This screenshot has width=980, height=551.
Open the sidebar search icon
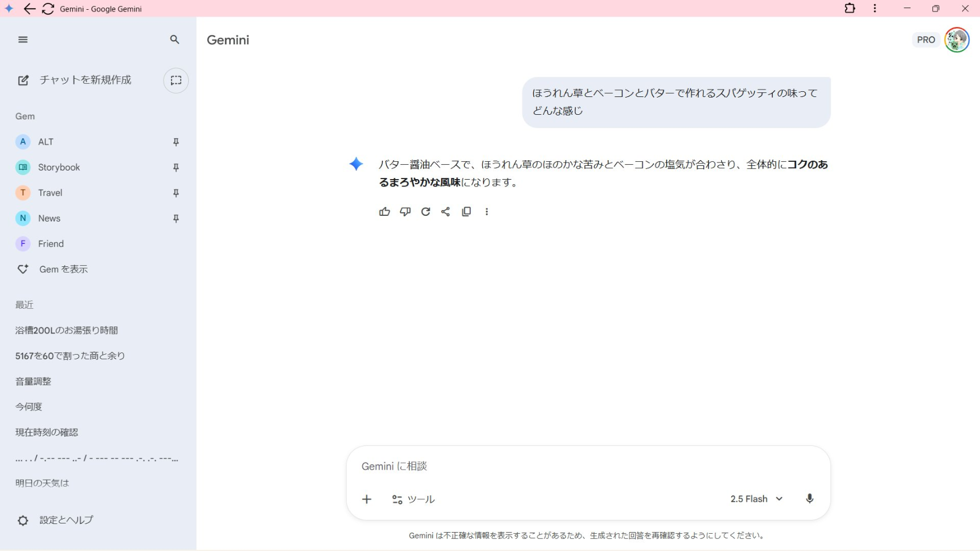175,40
